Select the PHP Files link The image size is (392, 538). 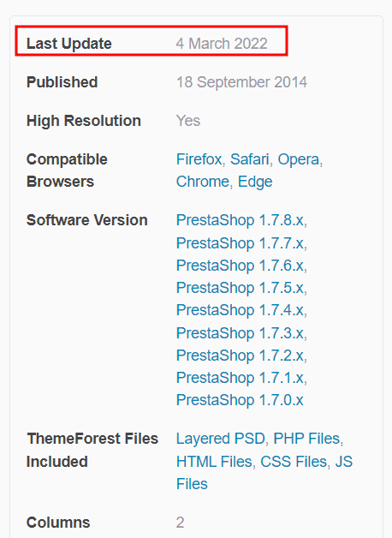click(x=306, y=439)
